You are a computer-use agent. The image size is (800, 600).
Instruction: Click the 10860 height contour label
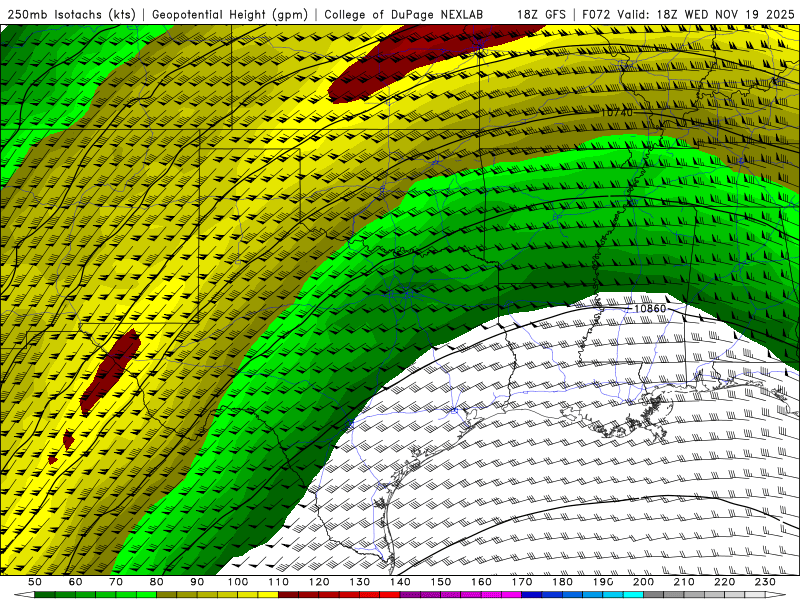650,309
